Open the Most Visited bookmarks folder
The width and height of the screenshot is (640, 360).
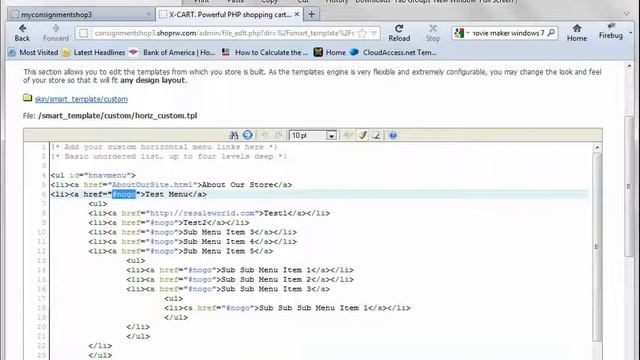pos(33,52)
